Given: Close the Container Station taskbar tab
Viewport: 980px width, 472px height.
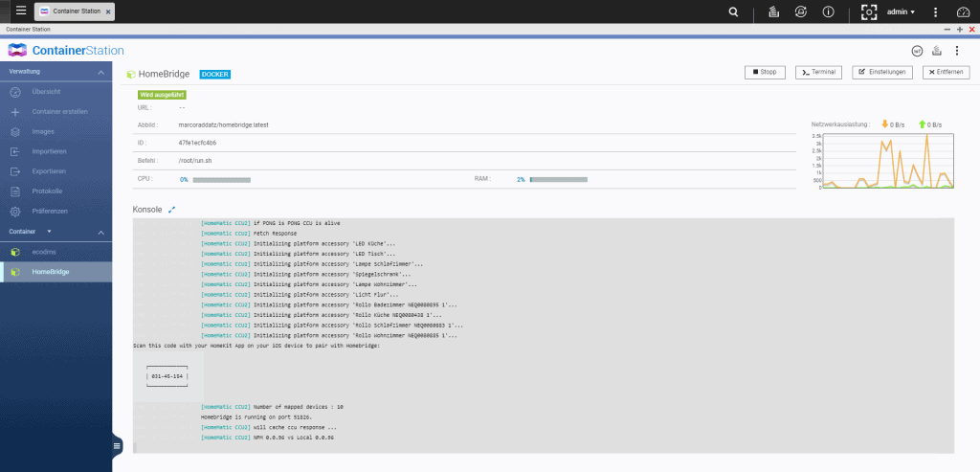Looking at the screenshot, I should 108,11.
